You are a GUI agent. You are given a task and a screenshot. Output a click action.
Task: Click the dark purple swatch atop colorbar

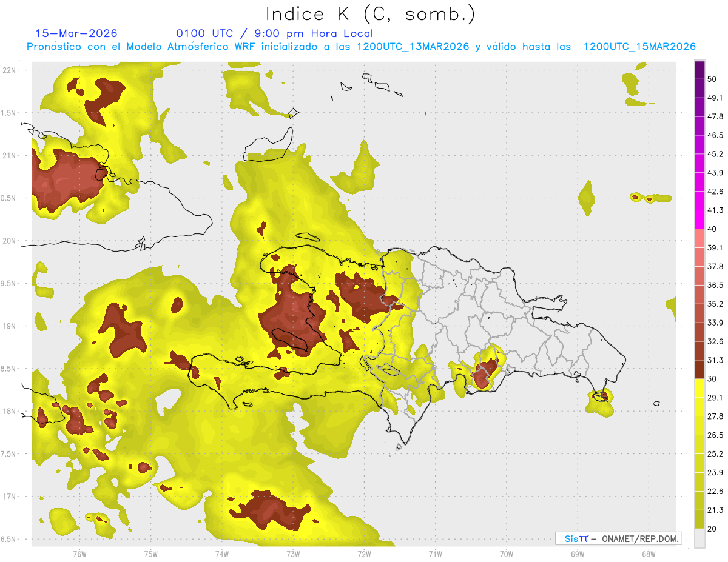point(700,70)
